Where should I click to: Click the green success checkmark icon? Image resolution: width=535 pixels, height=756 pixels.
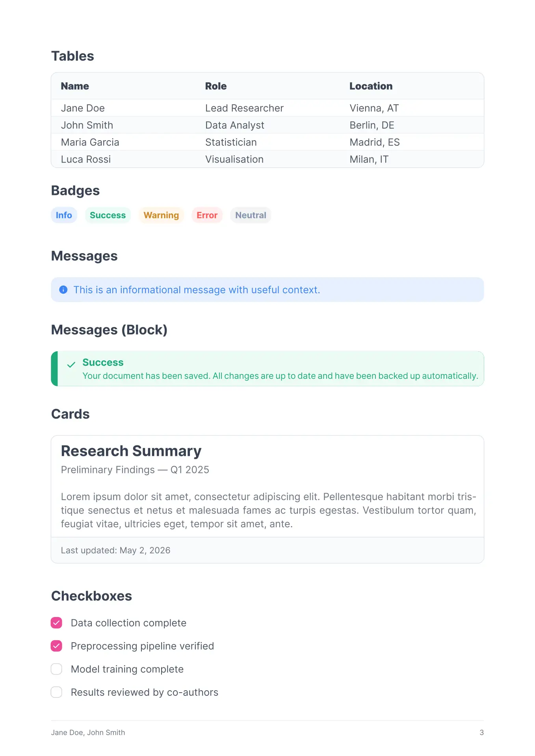click(x=71, y=365)
